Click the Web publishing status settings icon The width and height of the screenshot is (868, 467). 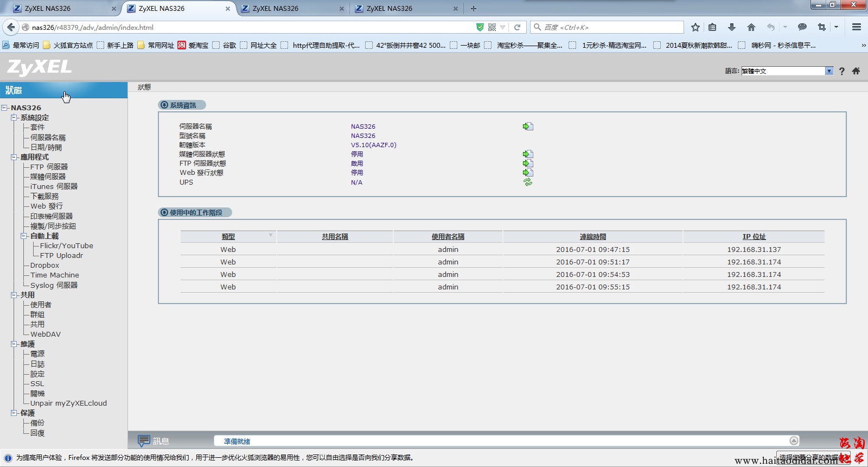click(x=528, y=173)
